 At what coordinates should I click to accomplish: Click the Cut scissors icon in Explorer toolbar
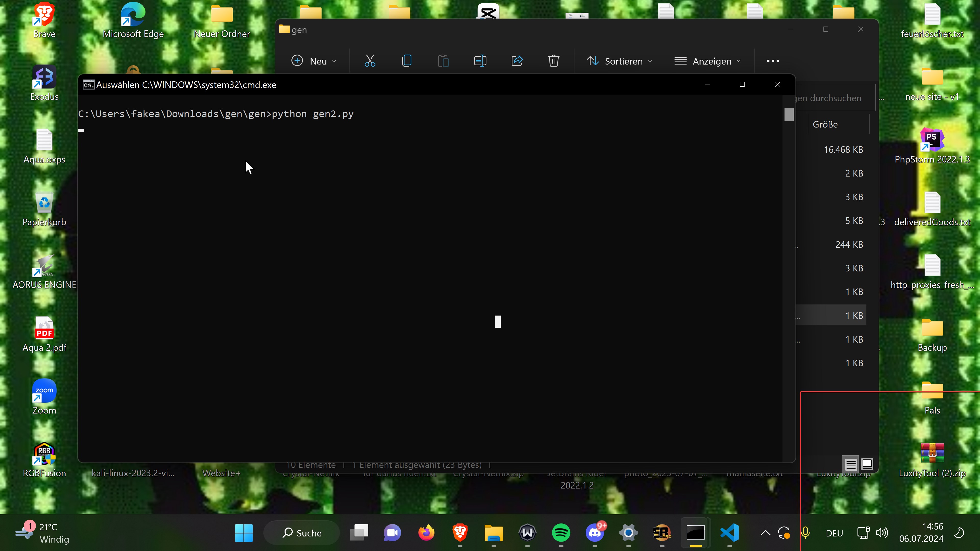tap(370, 61)
